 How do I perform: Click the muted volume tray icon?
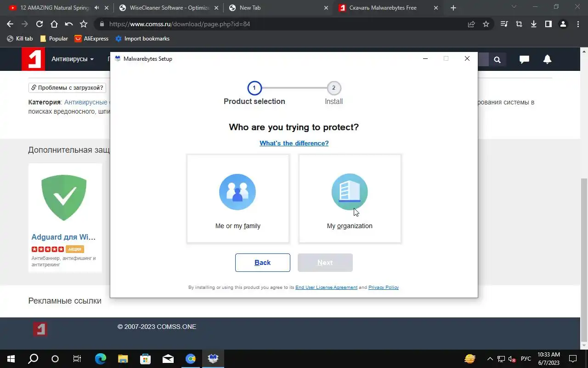(512, 359)
